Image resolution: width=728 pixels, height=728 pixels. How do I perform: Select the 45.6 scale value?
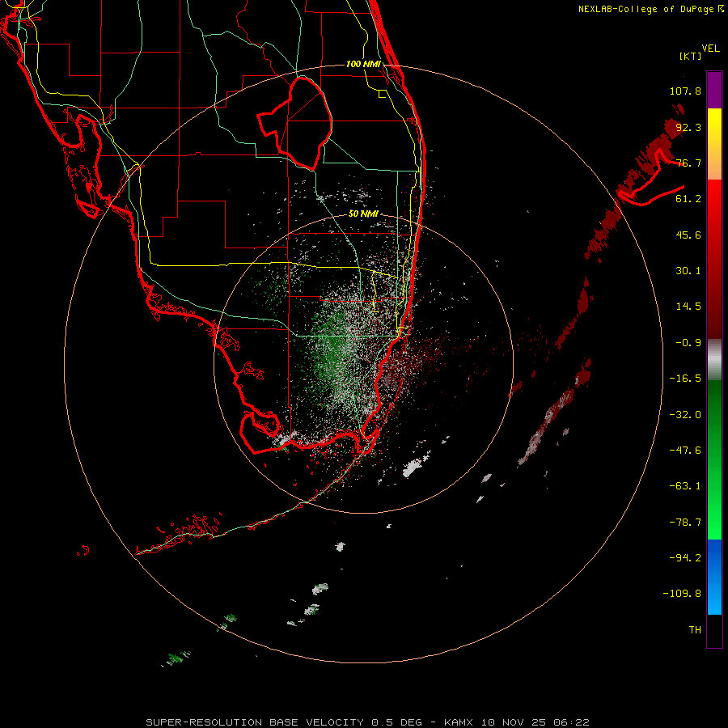click(688, 235)
